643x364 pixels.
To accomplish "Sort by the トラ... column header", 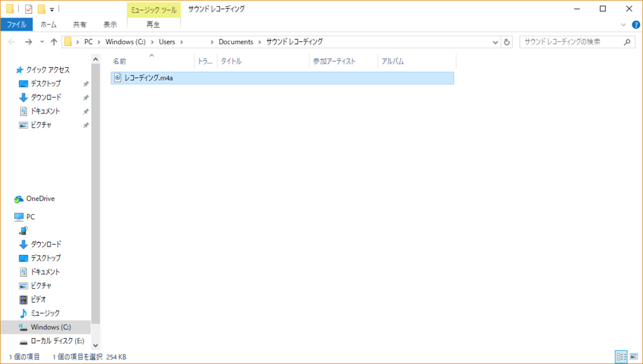I will pyautogui.click(x=205, y=62).
